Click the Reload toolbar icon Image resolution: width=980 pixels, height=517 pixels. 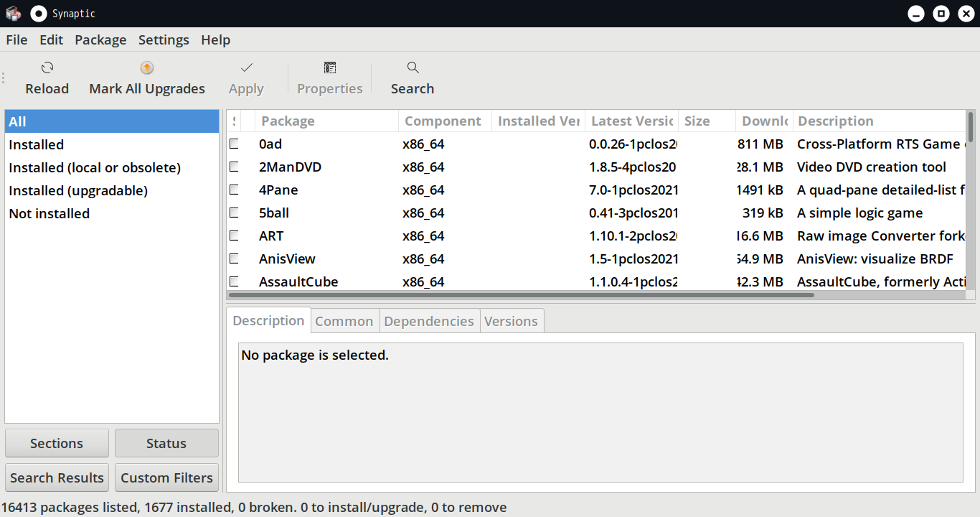47,67
